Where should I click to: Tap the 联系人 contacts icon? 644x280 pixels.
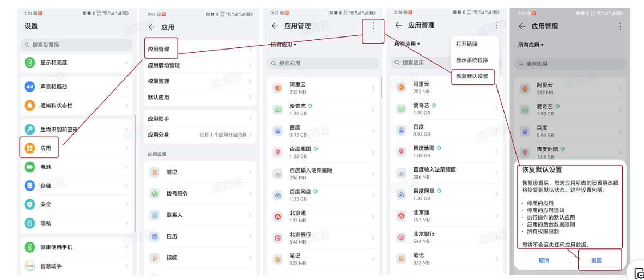(155, 215)
